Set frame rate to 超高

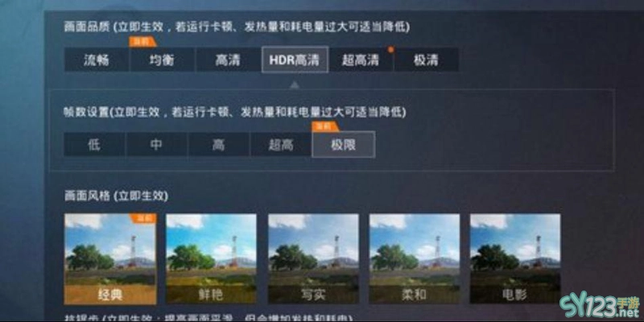click(x=280, y=145)
